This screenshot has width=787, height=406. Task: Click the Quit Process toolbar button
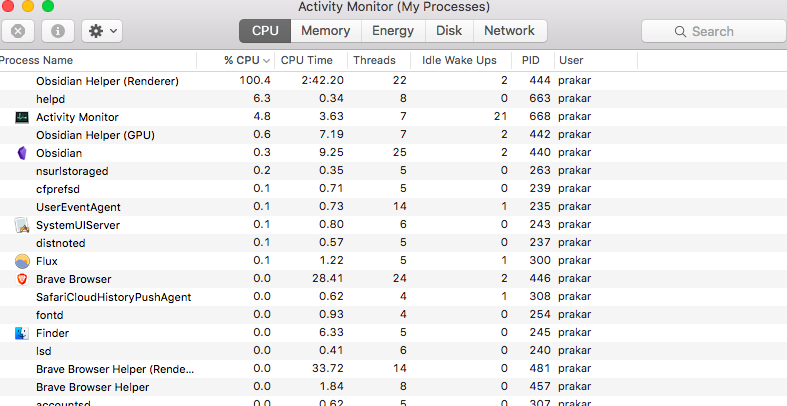tap(18, 31)
